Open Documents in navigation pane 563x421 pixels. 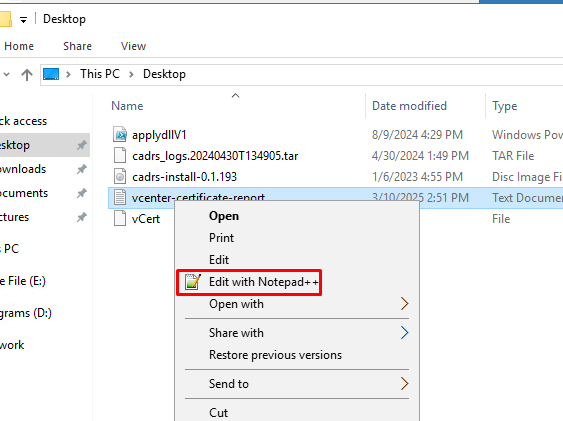(x=24, y=193)
